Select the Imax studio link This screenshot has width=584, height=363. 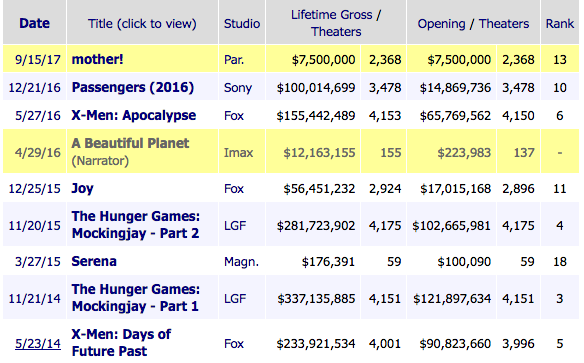tap(238, 153)
